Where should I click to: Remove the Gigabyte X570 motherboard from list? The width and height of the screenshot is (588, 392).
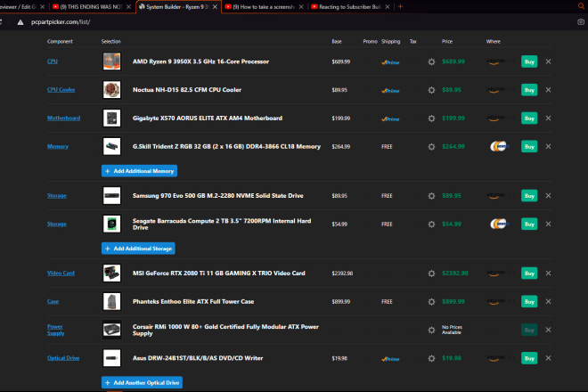click(548, 118)
